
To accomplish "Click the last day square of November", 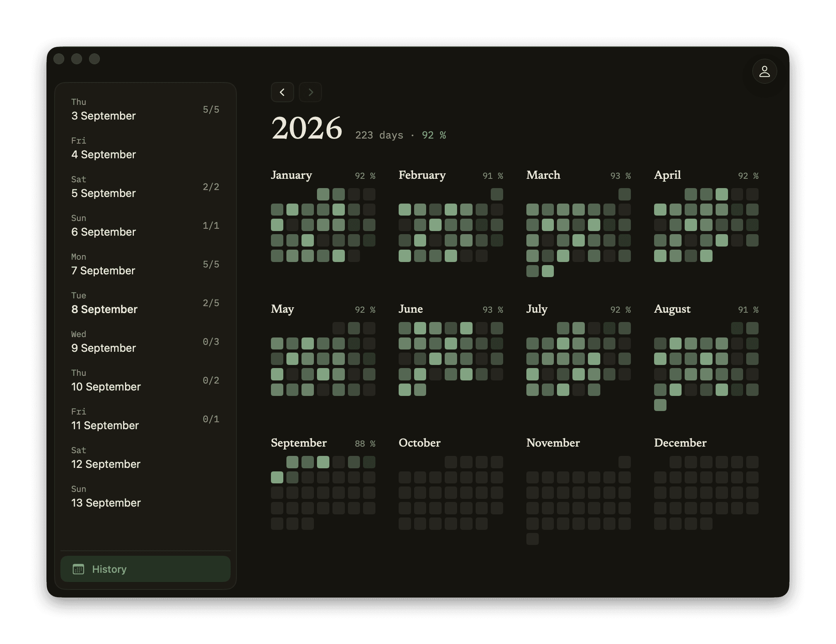I will pyautogui.click(x=533, y=539).
